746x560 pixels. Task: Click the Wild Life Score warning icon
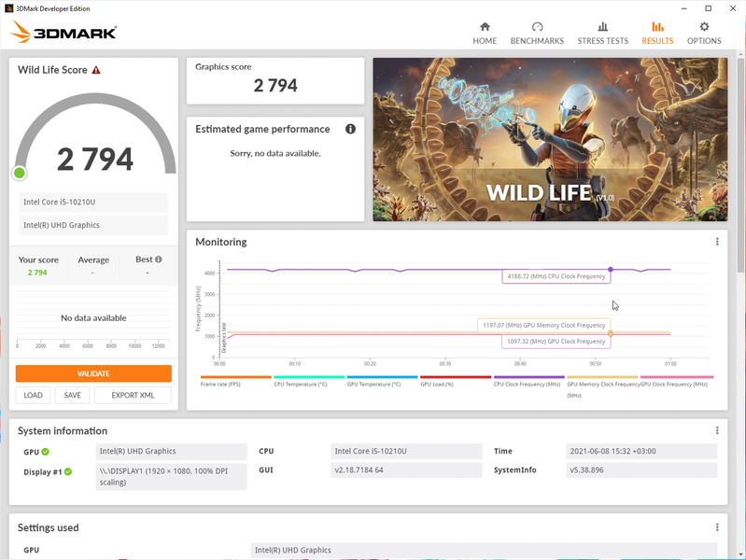point(96,70)
